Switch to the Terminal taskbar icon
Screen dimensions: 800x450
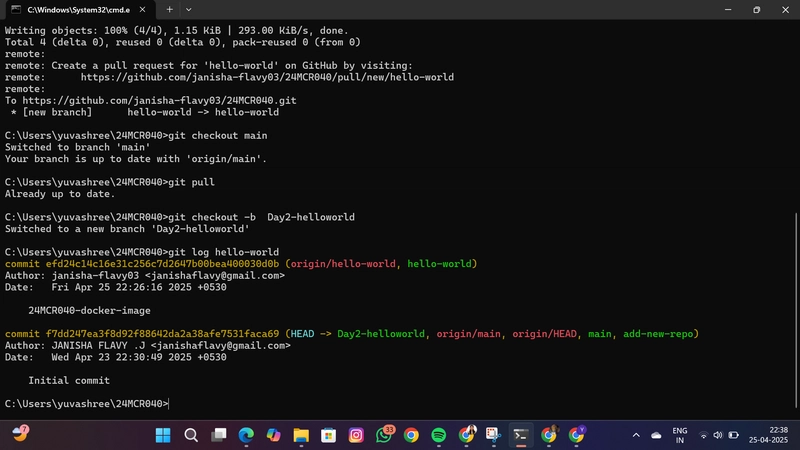click(x=521, y=435)
